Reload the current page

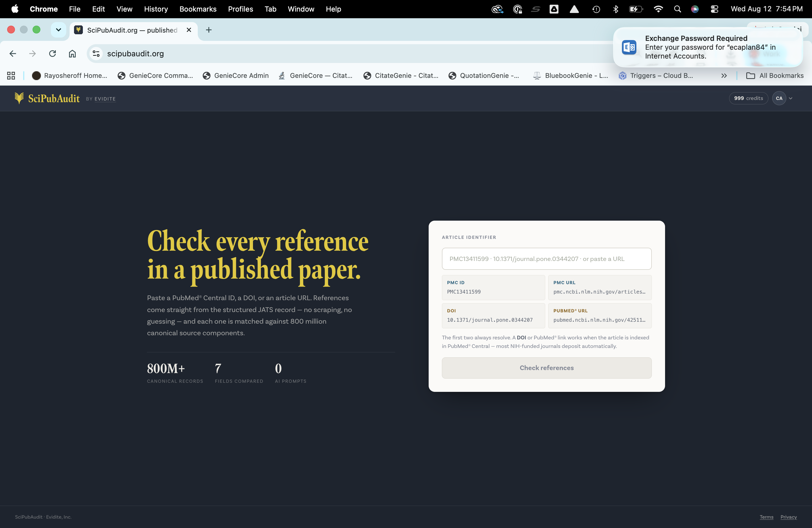click(52, 54)
